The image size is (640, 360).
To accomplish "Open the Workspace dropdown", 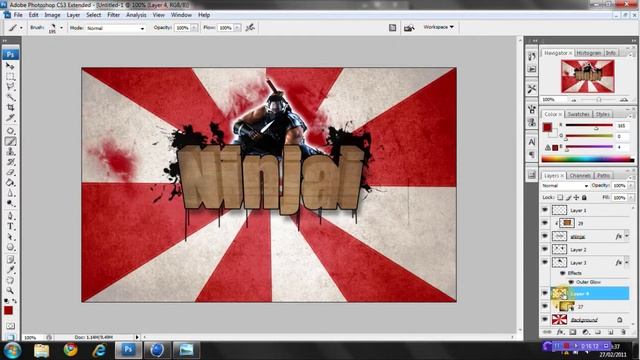I will (x=438, y=27).
